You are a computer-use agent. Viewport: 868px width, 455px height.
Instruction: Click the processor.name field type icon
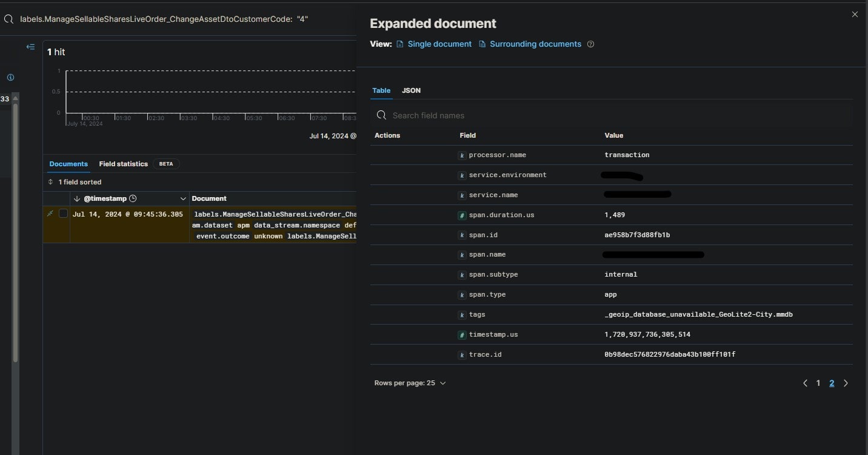[x=462, y=155]
